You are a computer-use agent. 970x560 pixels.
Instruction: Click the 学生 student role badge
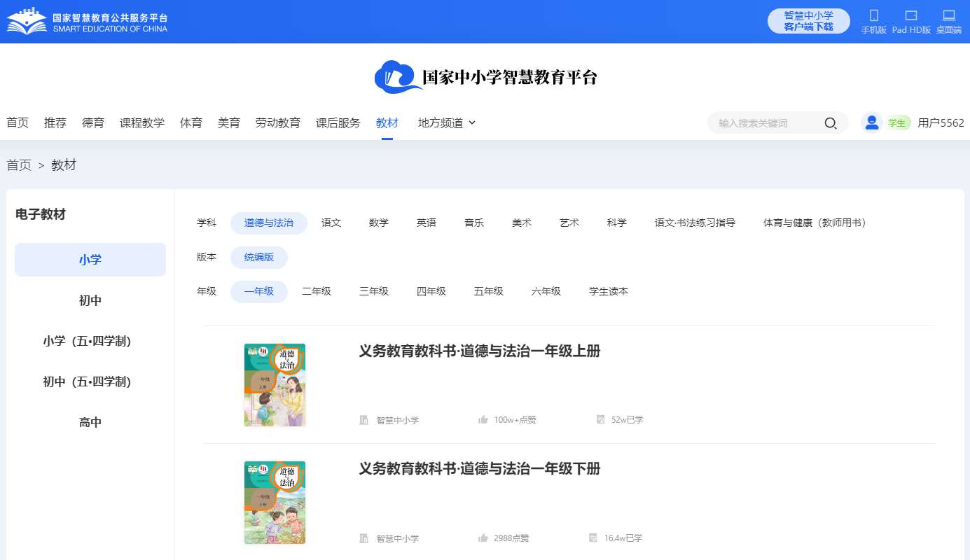[x=897, y=122]
